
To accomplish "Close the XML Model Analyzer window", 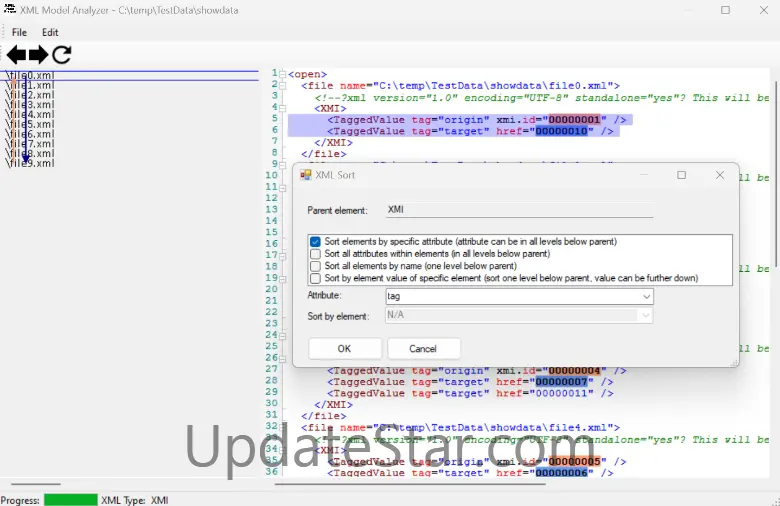I will [764, 10].
